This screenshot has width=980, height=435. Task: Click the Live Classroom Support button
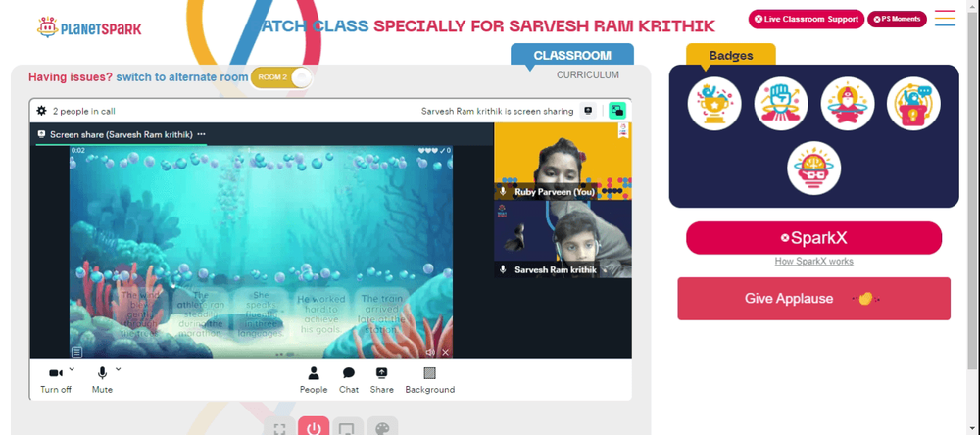[807, 19]
